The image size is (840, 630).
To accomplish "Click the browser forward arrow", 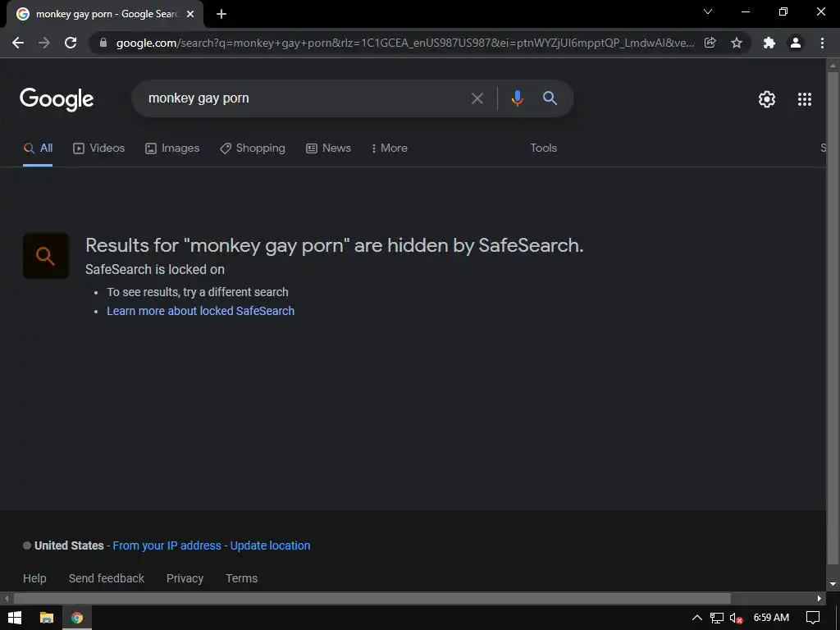I will [x=44, y=43].
